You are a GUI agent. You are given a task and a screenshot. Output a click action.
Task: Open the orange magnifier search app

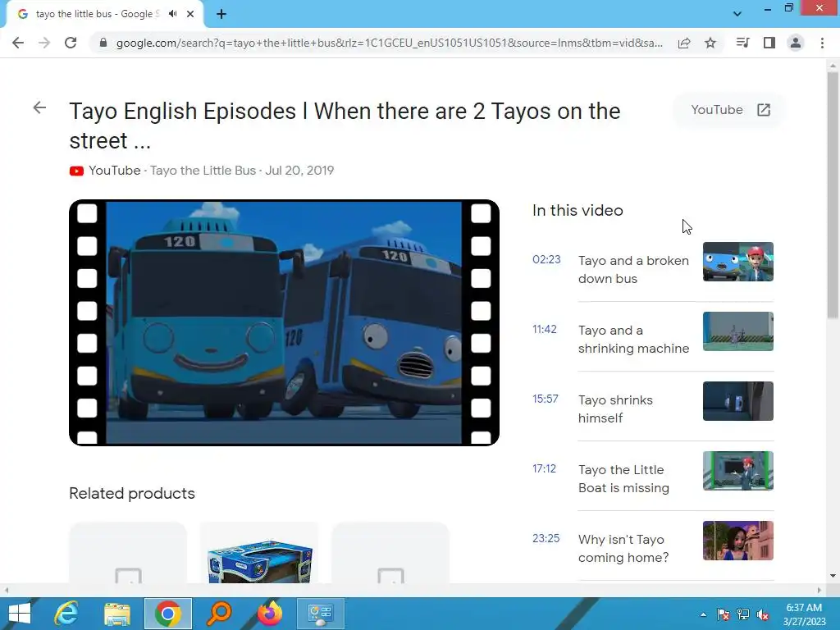(219, 614)
